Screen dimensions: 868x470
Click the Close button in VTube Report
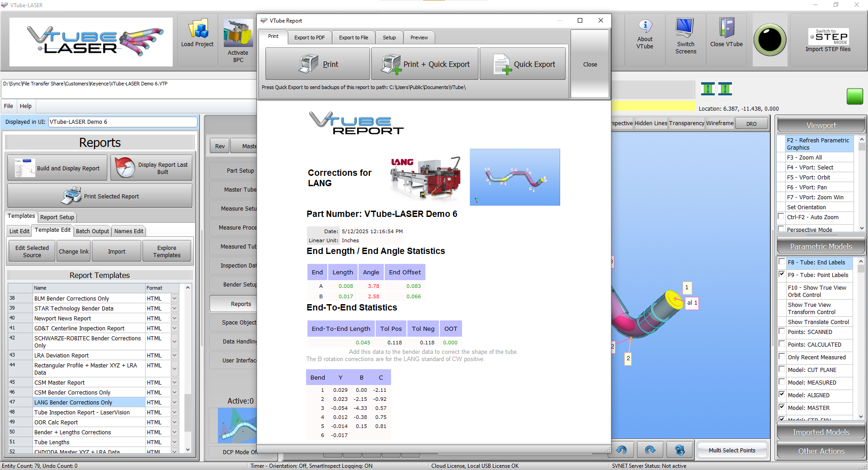[x=590, y=64]
